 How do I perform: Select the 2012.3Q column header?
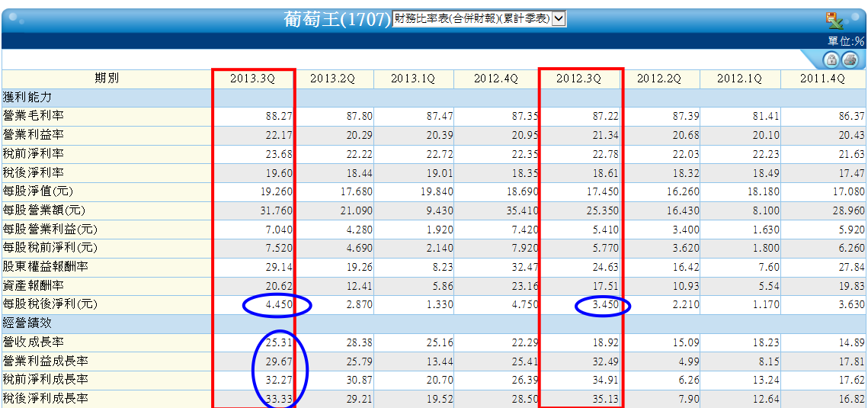point(579,79)
